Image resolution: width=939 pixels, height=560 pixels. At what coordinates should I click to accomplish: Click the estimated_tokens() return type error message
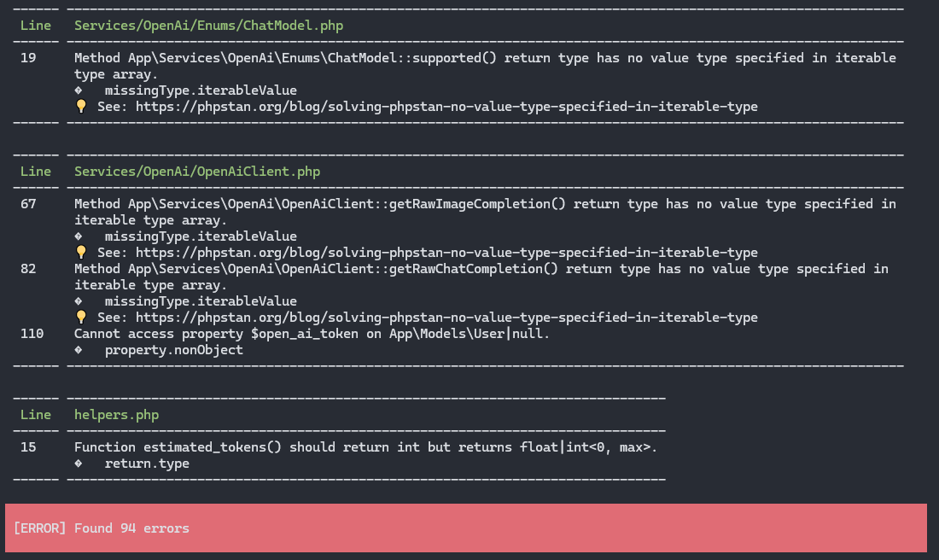[x=365, y=447]
